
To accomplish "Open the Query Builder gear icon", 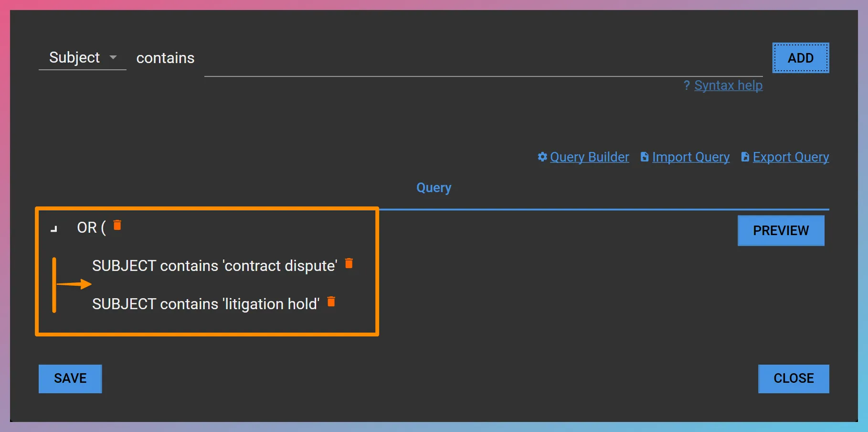I will pos(542,157).
